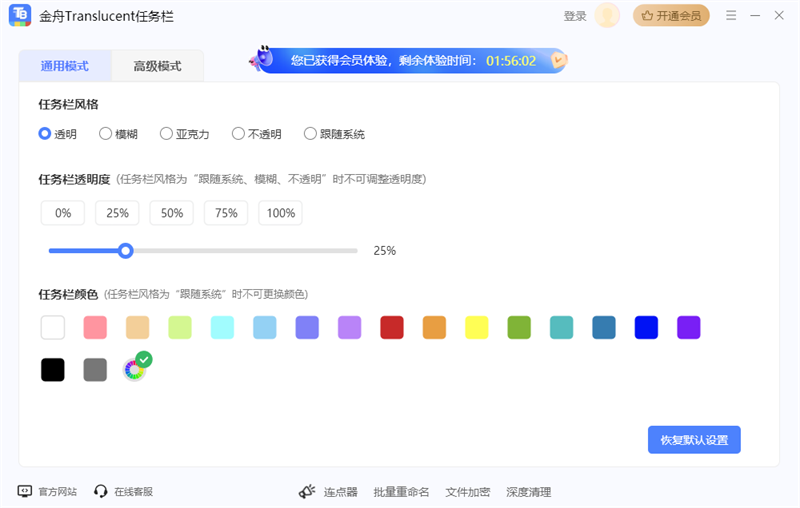The image size is (800, 508).
Task: Pick the orange color swatch
Action: (434, 327)
